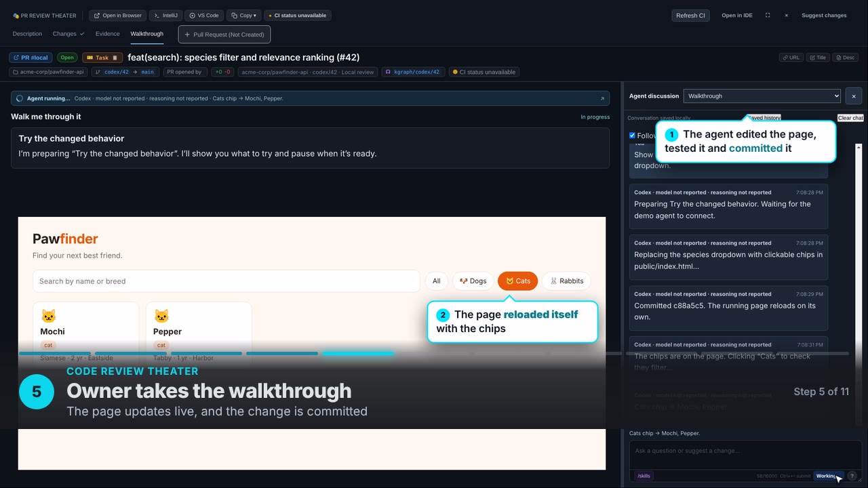Screen dimensions: 868x488
Task: Go to the Evidence tab
Action: 107,34
